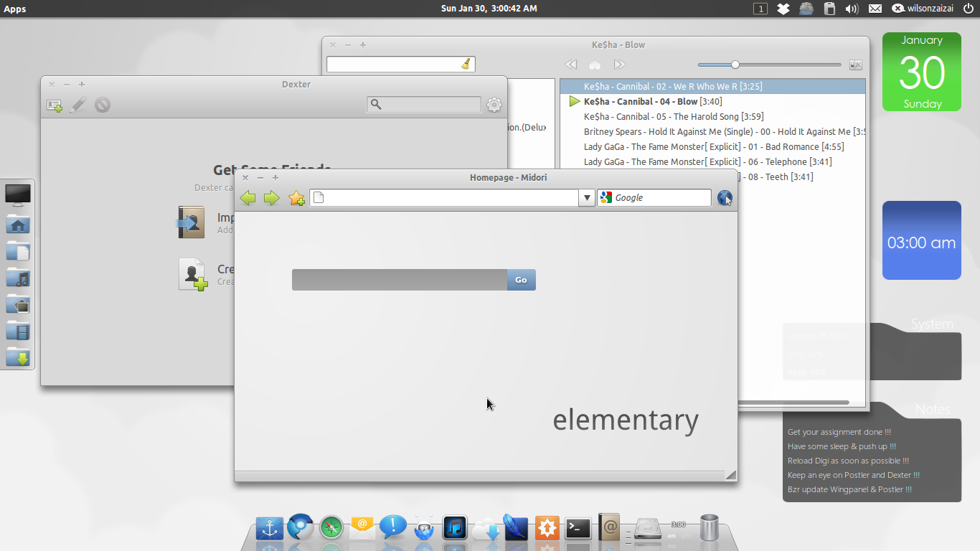Expand Midori's address bar history dropdown
The height and width of the screenshot is (551, 980).
[x=587, y=198]
